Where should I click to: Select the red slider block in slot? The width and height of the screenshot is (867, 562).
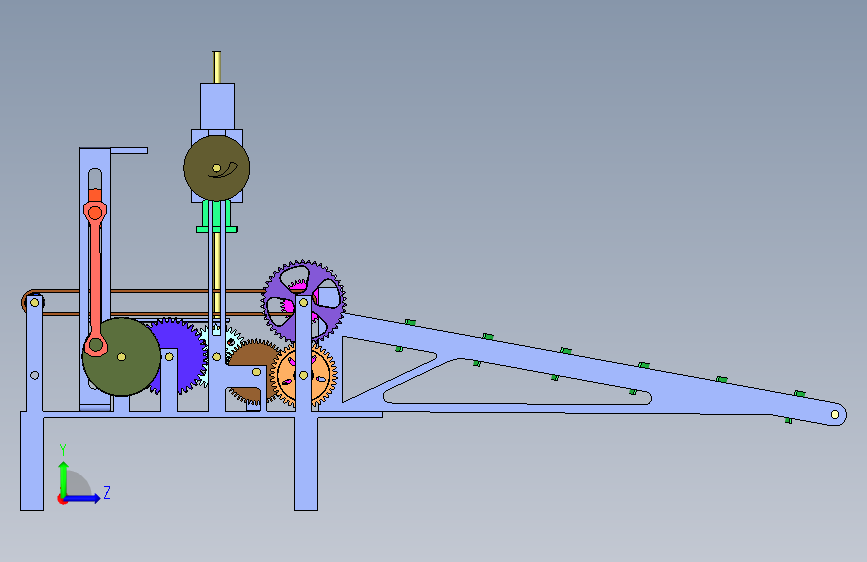pos(95,196)
